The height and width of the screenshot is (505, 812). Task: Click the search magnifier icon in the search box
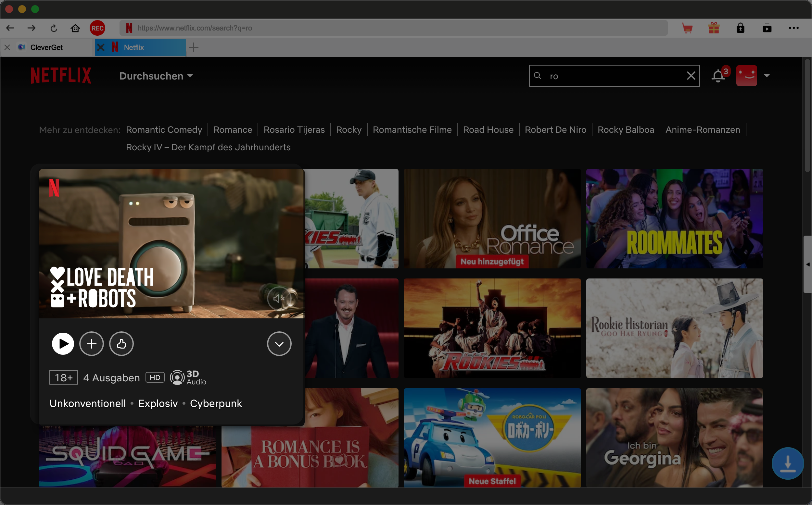pos(537,76)
